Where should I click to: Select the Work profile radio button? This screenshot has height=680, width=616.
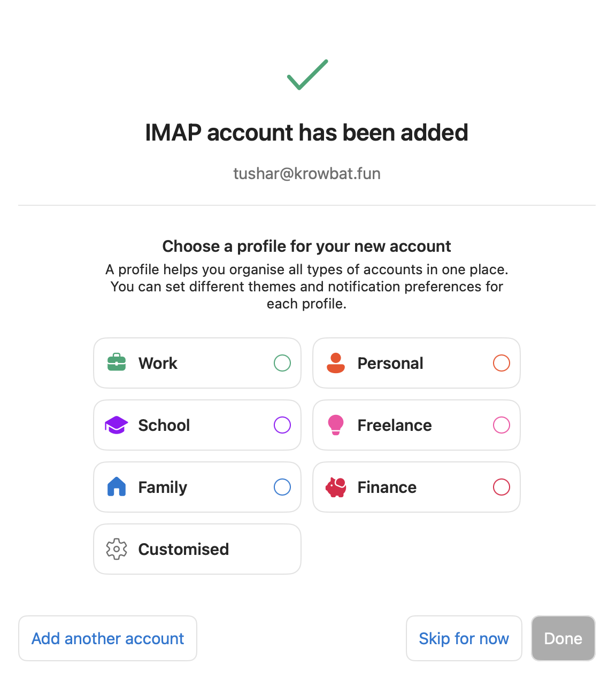(282, 363)
